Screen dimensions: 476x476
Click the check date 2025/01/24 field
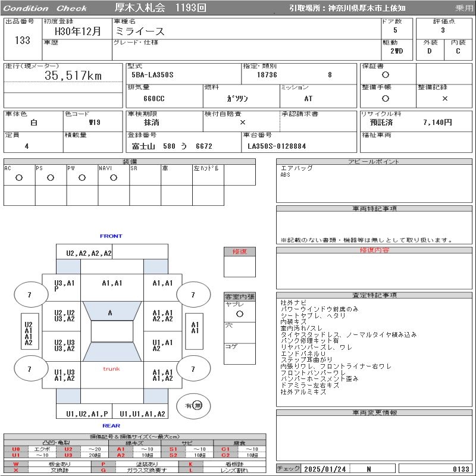[x=325, y=469]
